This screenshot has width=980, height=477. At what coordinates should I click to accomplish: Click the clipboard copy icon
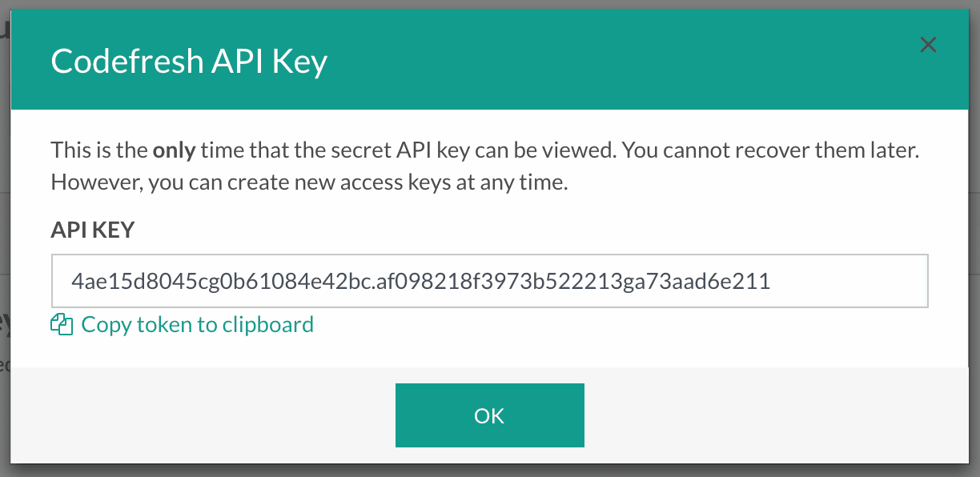coord(62,324)
